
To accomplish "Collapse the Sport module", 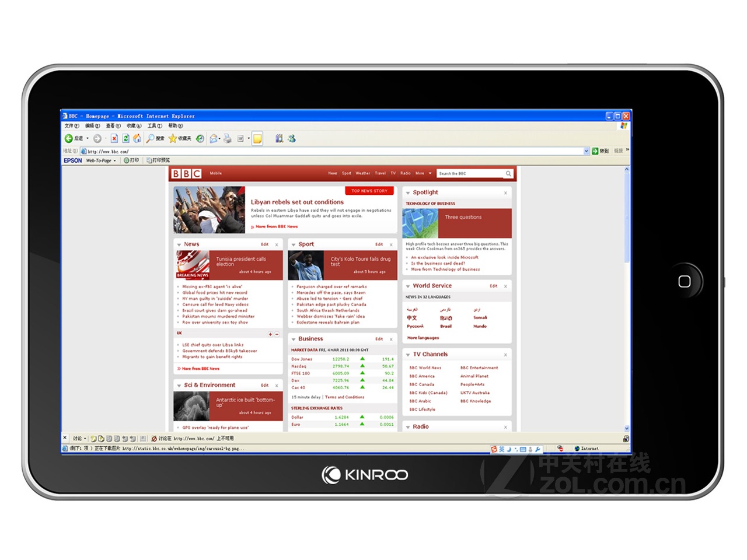I will [293, 245].
